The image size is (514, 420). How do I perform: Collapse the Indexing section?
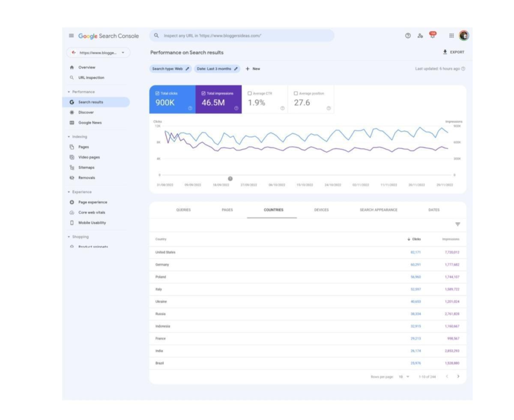click(x=69, y=137)
